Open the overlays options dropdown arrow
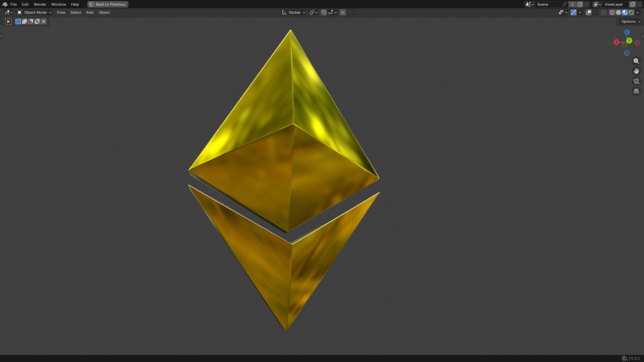This screenshot has height=362, width=644. pos(595,12)
